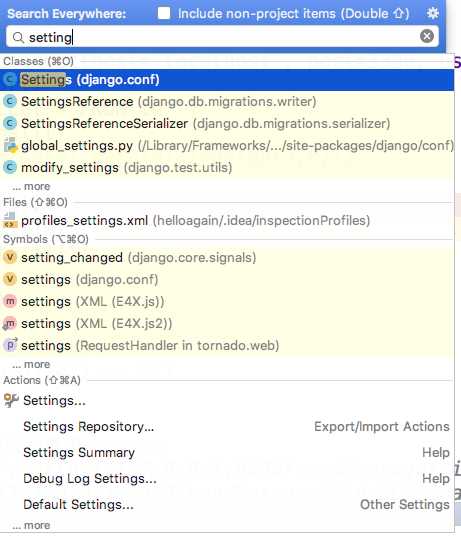Select the Python file icon for global_settings.py
The image size is (461, 537).
10,145
